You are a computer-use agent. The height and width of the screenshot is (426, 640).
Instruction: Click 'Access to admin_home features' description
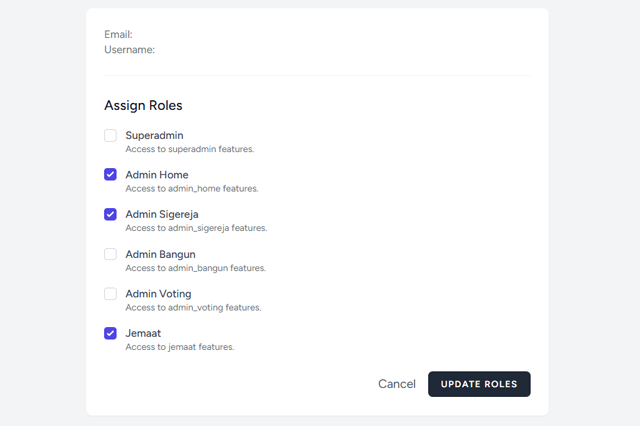pos(191,188)
